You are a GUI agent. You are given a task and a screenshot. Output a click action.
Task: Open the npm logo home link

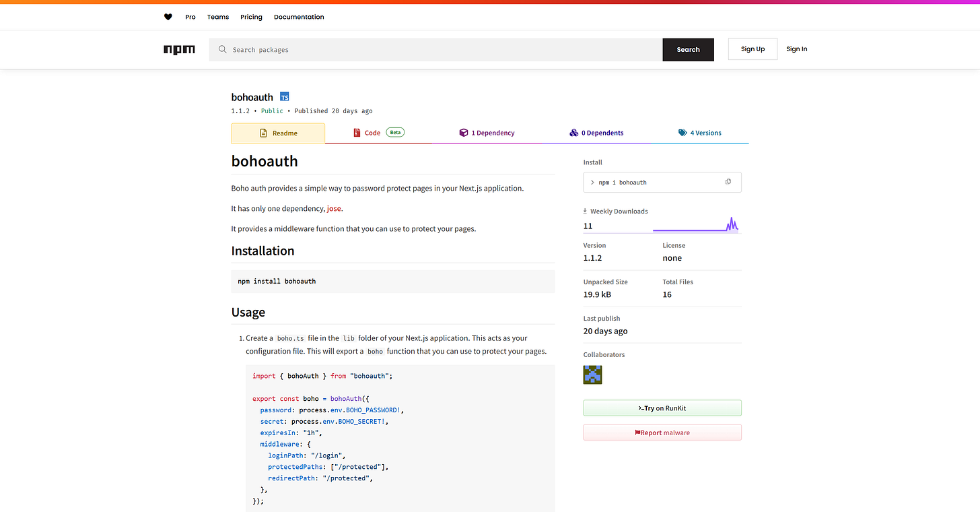[x=180, y=50]
